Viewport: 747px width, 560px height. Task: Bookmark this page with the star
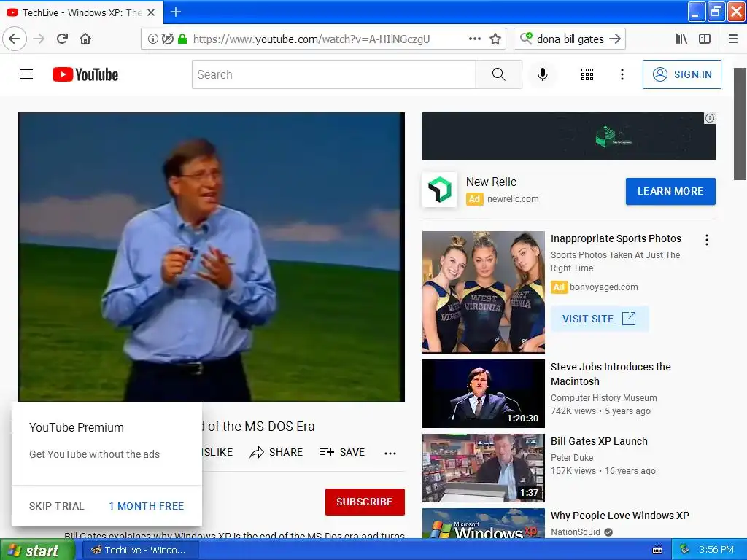tap(495, 39)
